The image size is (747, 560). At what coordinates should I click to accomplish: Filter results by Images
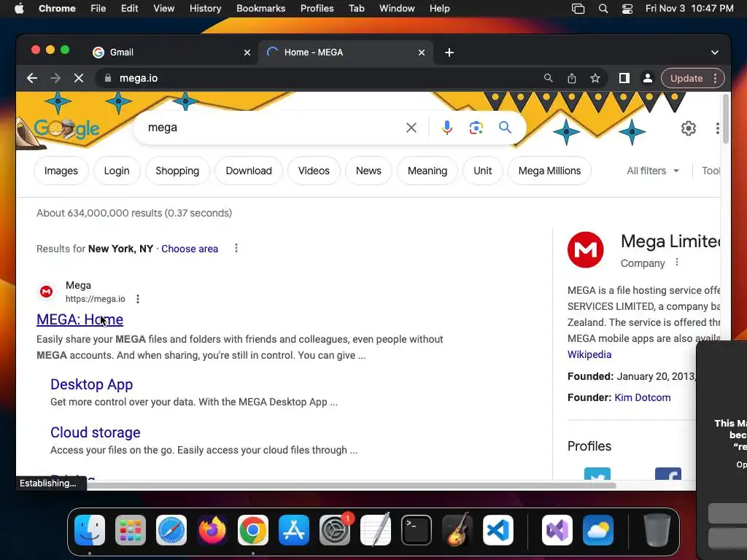61,171
